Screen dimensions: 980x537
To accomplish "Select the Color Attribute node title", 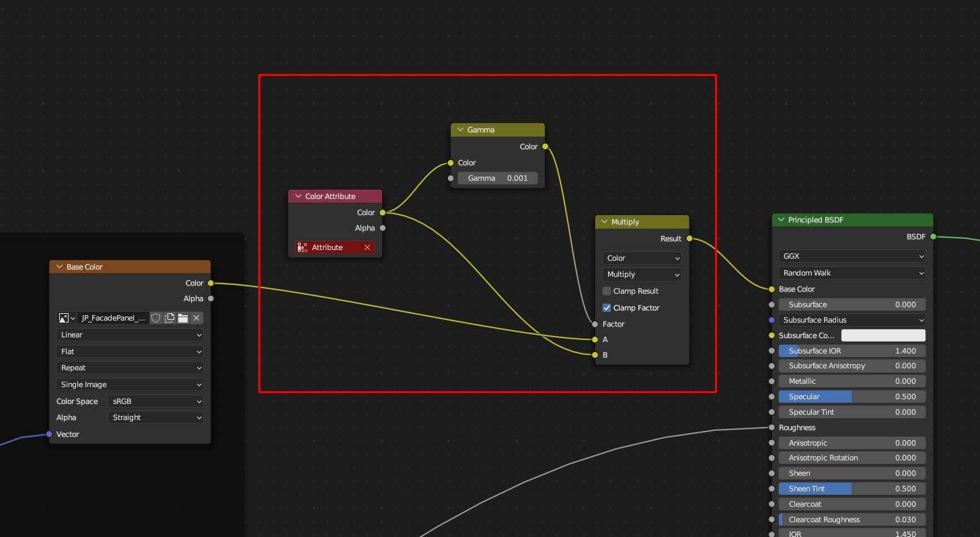I will 330,196.
